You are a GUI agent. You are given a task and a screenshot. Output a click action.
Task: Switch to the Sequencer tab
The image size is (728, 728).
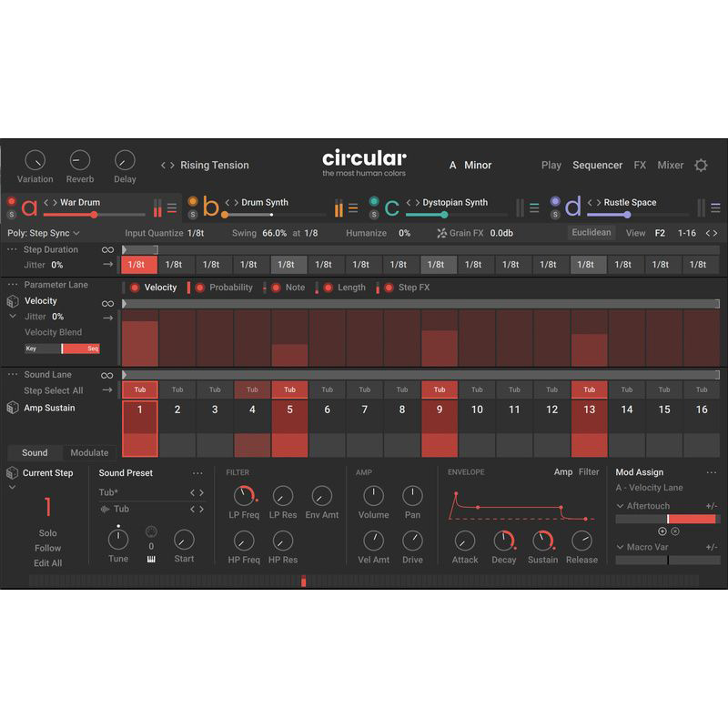point(598,166)
